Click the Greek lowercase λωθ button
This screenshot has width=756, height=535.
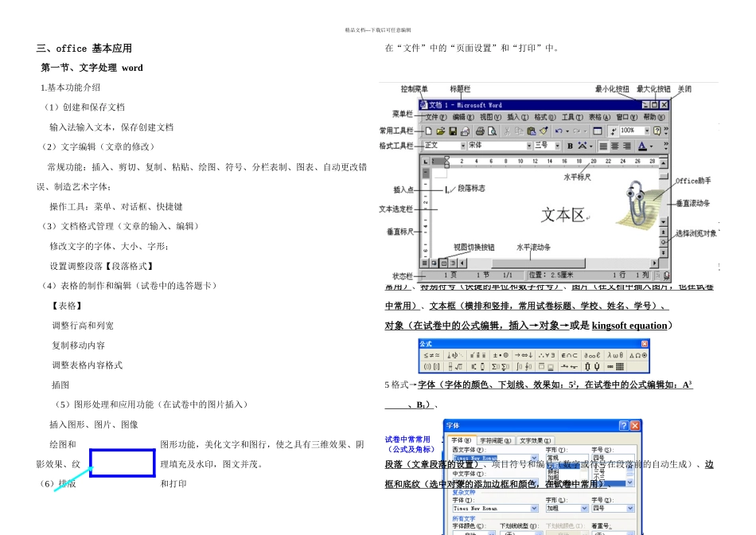[x=614, y=355]
